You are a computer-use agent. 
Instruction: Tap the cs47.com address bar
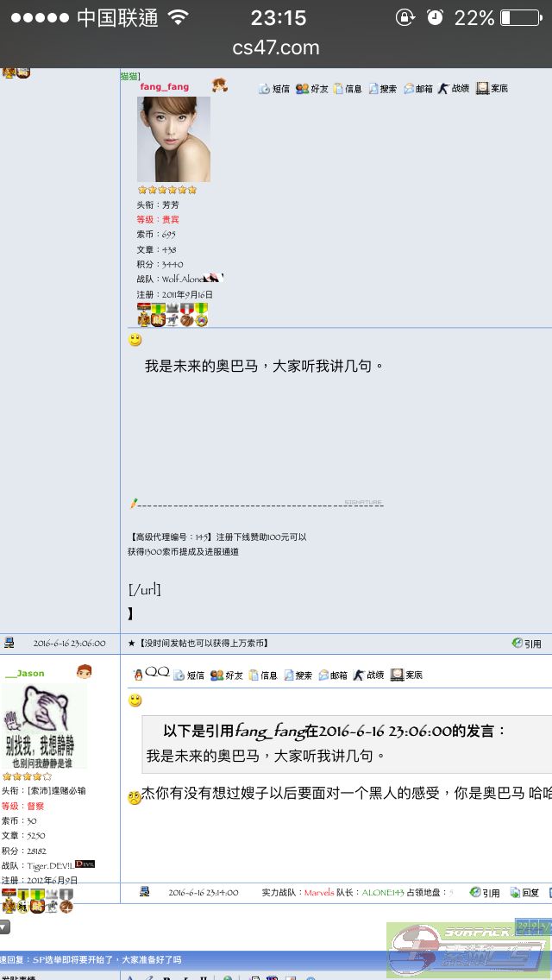coord(276,47)
